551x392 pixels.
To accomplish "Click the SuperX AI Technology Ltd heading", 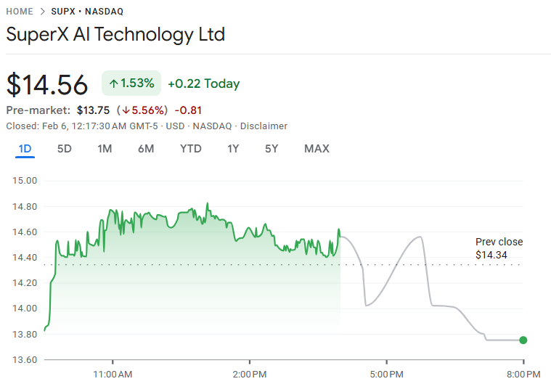I will [x=115, y=34].
